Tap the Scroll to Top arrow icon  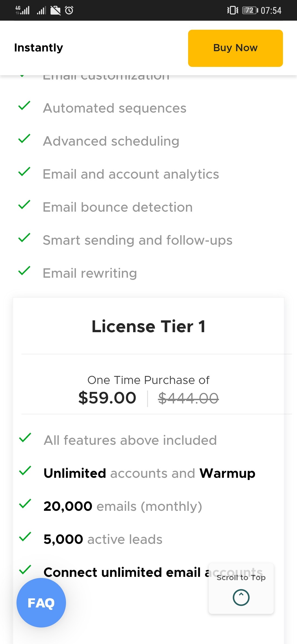point(241,597)
